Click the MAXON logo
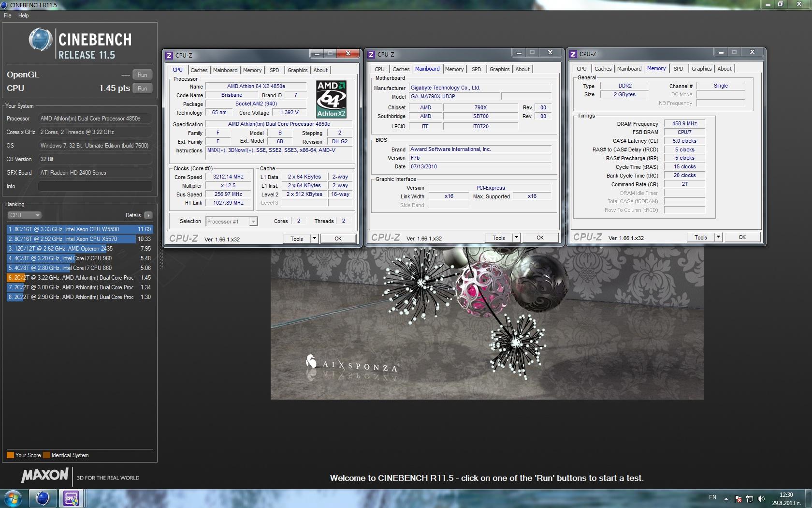812x508 pixels. click(45, 475)
